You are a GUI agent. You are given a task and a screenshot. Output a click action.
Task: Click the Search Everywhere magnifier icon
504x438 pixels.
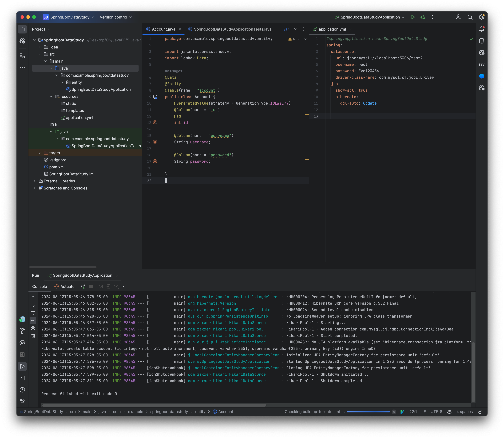point(470,17)
